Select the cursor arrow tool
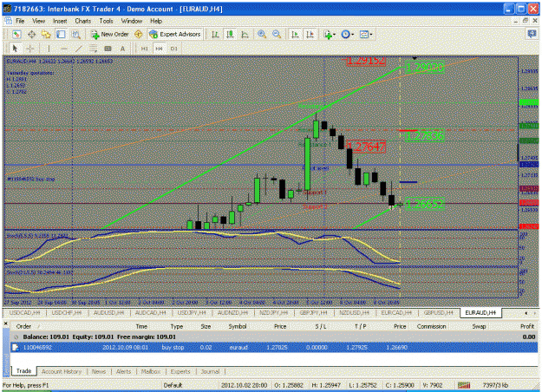Image resolution: width=542 pixels, height=392 pixels. coord(15,49)
